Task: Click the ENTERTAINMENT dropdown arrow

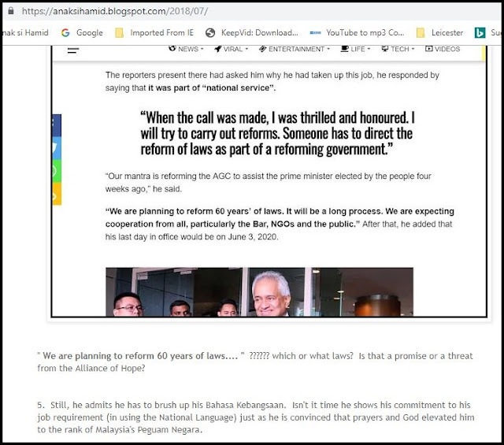Action: coord(328,49)
